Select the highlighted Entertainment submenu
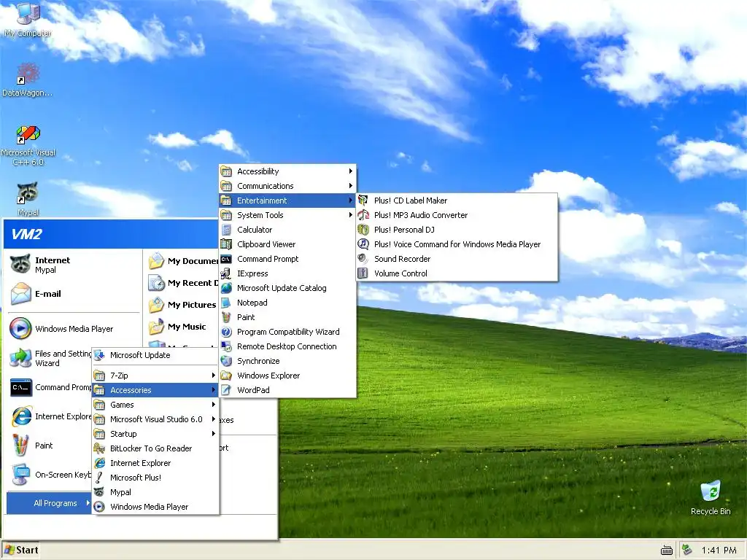 287,201
